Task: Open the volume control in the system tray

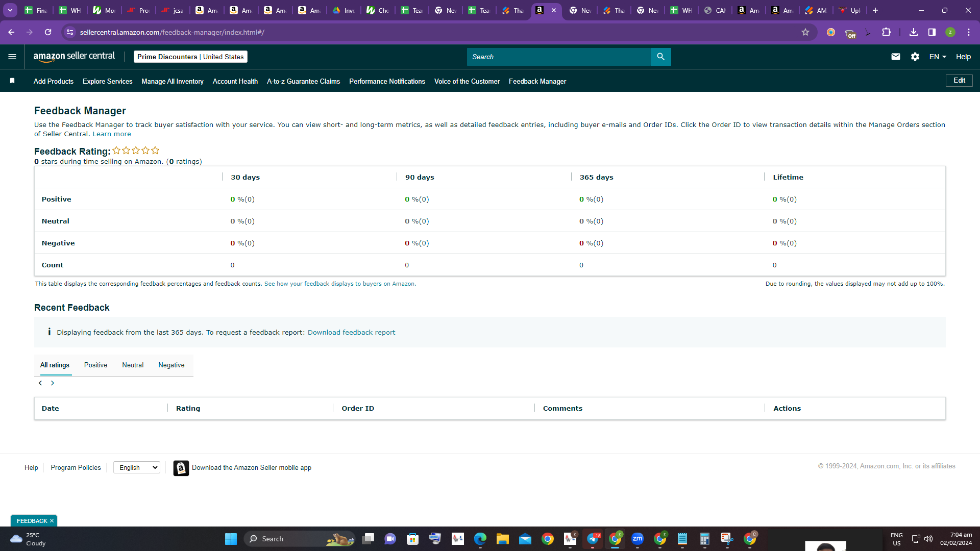Action: pyautogui.click(x=928, y=539)
